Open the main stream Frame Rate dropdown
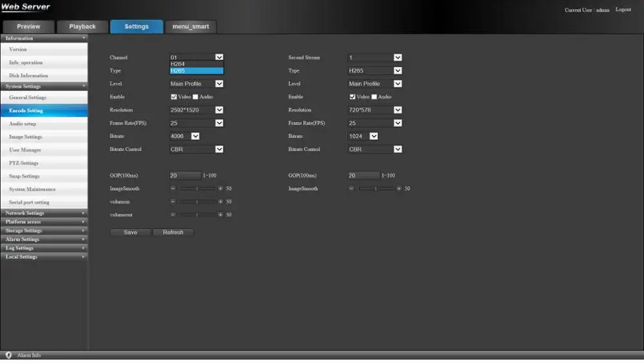Image resolution: width=644 pixels, height=363 pixels. click(x=196, y=123)
